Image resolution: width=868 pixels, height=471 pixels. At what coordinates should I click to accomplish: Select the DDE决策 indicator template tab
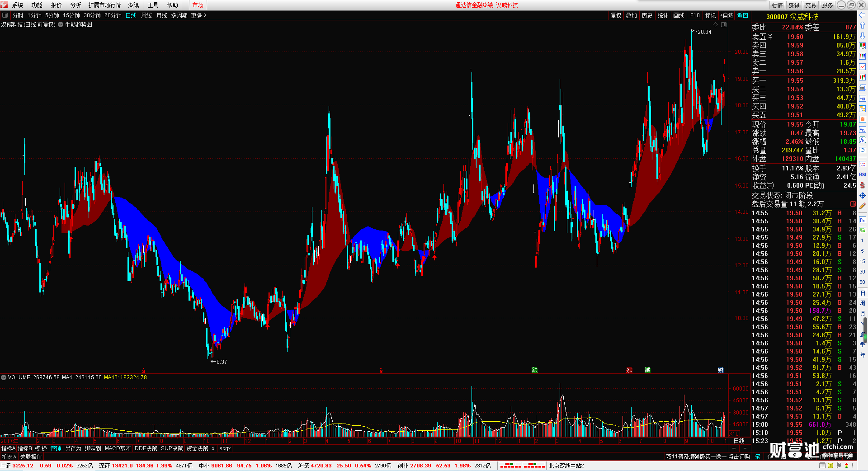click(x=146, y=448)
